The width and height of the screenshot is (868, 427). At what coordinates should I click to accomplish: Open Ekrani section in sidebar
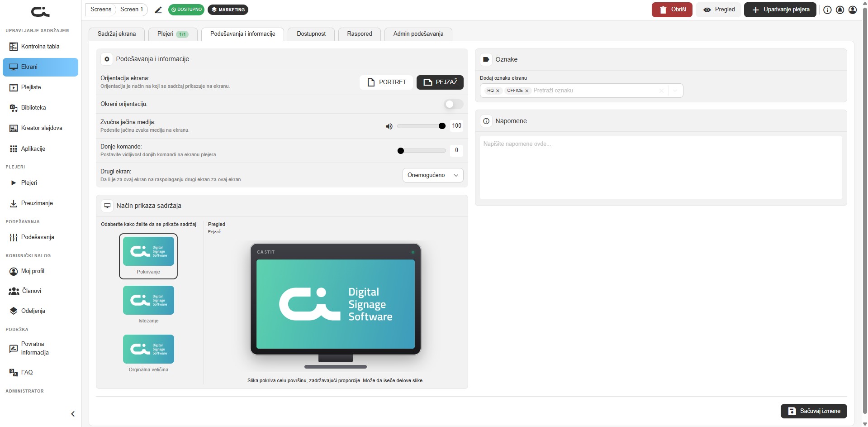(40, 67)
